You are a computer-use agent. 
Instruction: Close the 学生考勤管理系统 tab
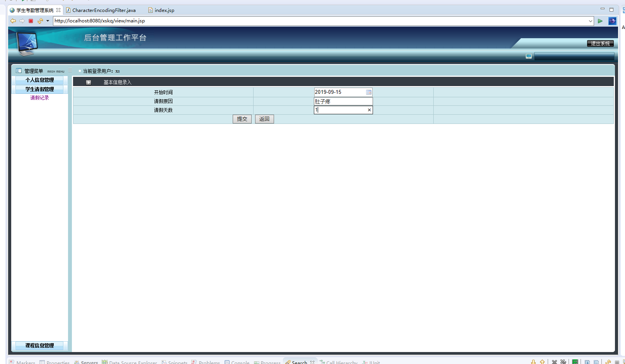[x=58, y=10]
